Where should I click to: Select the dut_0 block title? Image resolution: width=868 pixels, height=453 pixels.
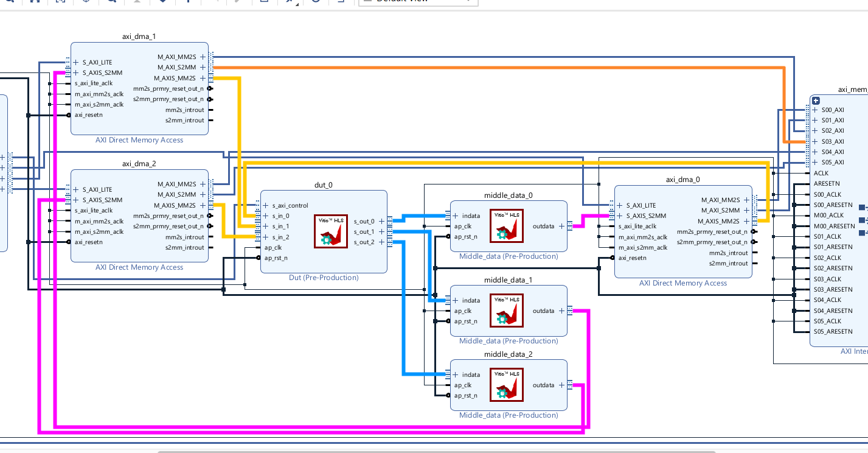click(324, 185)
